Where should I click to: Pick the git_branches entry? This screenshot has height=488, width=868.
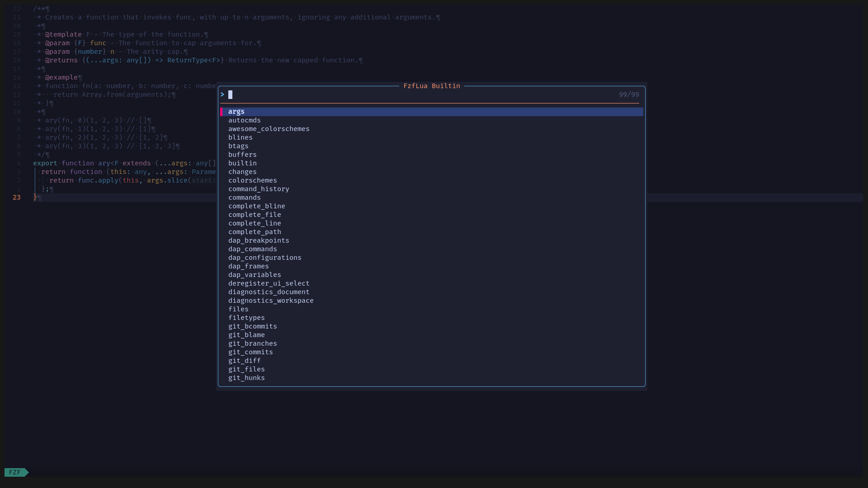click(x=252, y=343)
